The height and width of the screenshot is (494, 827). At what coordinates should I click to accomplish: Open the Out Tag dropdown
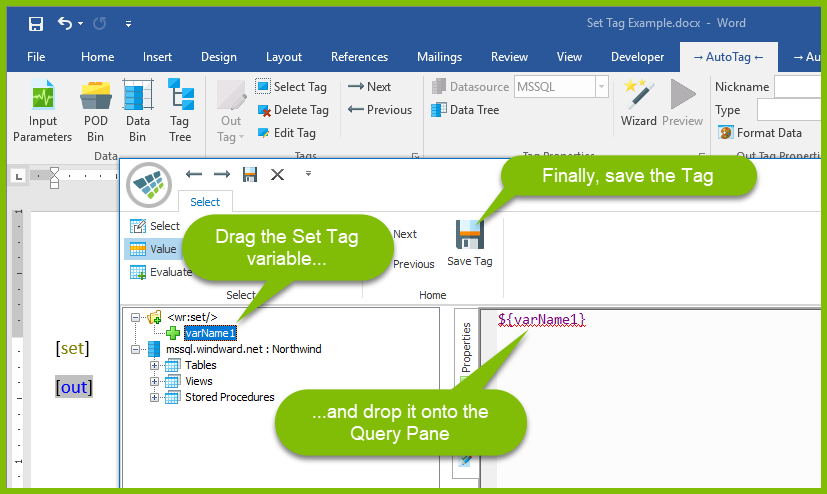[x=231, y=112]
